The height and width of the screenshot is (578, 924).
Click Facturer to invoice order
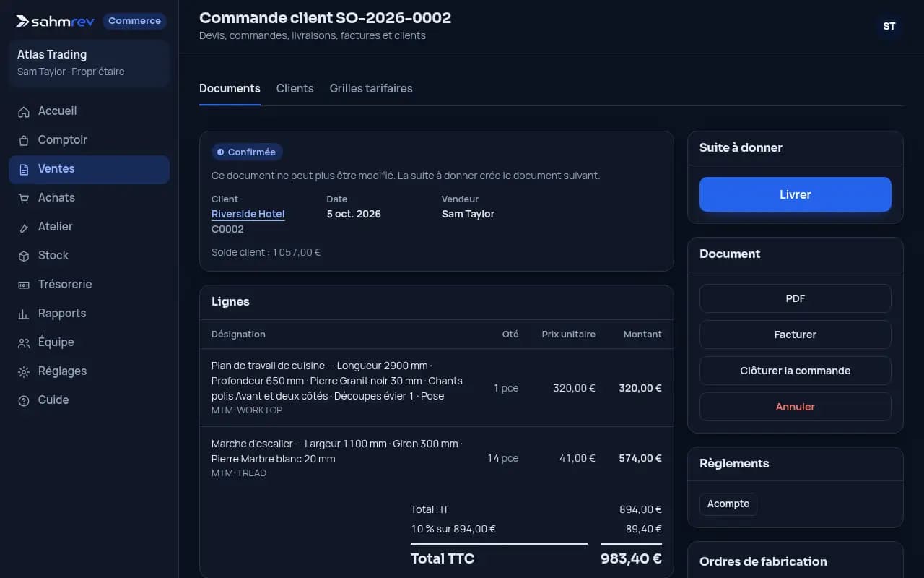[x=796, y=335]
